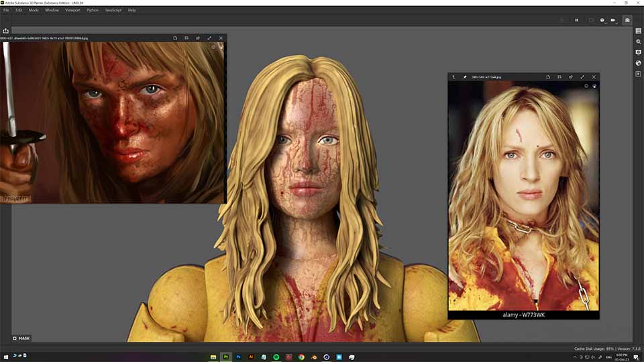Click the circle overlay icon on right reference image
644x362 pixels.
(586, 86)
